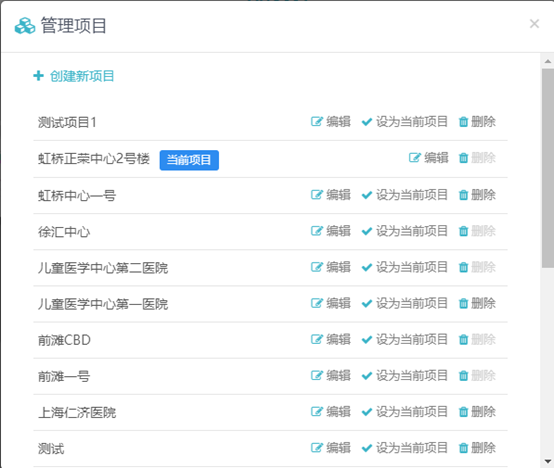Click checkmark icon in the 测试 row
This screenshot has height=468, width=554.
[367, 448]
